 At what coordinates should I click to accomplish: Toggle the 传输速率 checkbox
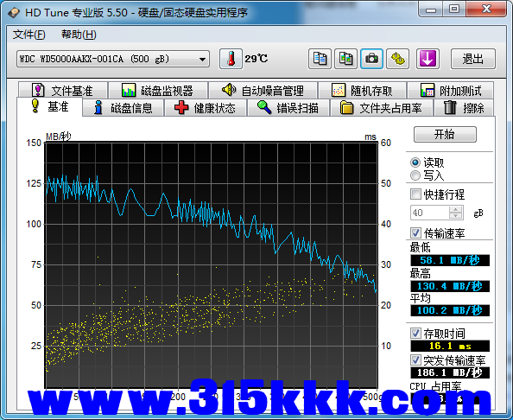(x=415, y=233)
